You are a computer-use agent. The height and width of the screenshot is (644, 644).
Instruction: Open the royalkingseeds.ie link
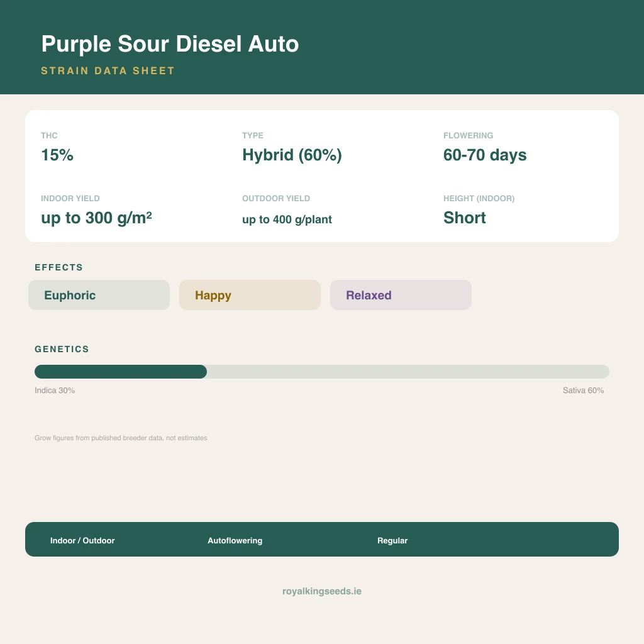(x=322, y=591)
